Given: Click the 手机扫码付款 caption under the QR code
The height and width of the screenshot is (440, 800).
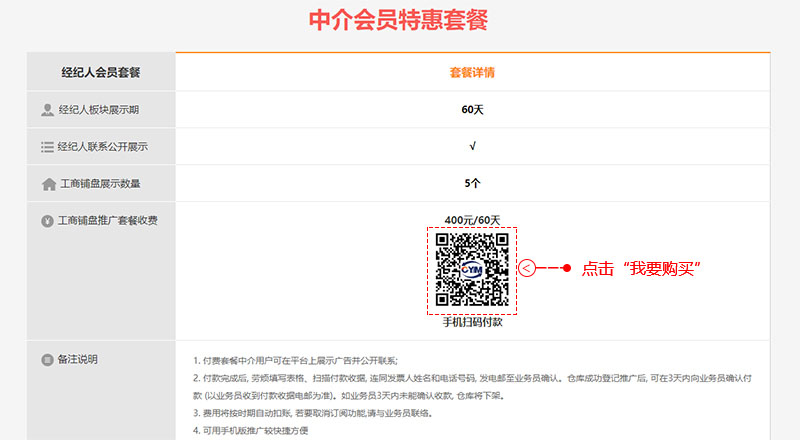Looking at the screenshot, I should (x=472, y=322).
